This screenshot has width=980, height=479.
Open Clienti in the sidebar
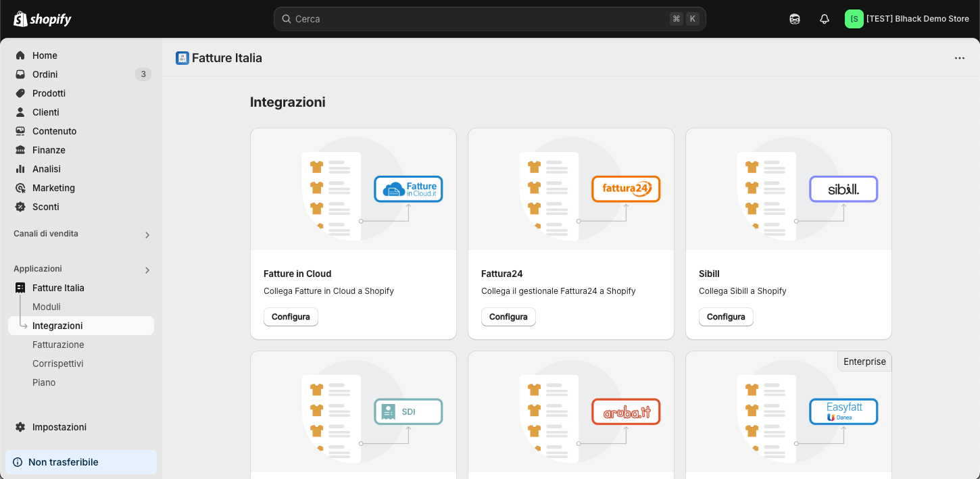pyautogui.click(x=81, y=112)
